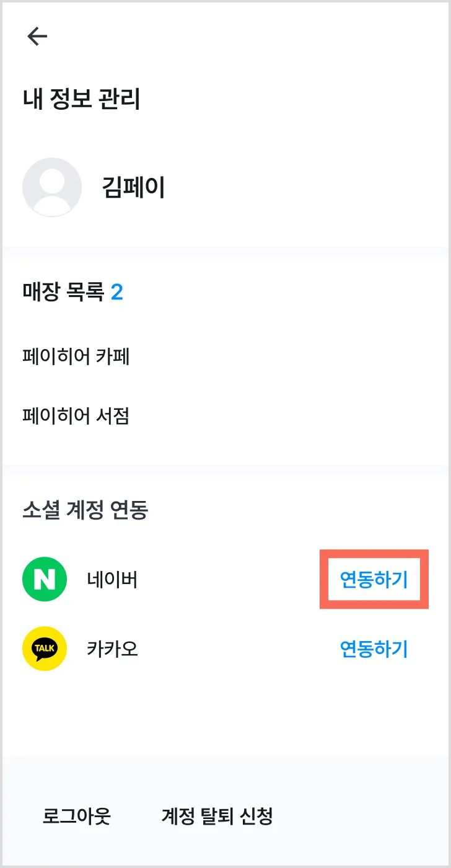Click the gray divider above 소셜 계정 연동
Screen dimensions: 451x868
tap(225, 469)
